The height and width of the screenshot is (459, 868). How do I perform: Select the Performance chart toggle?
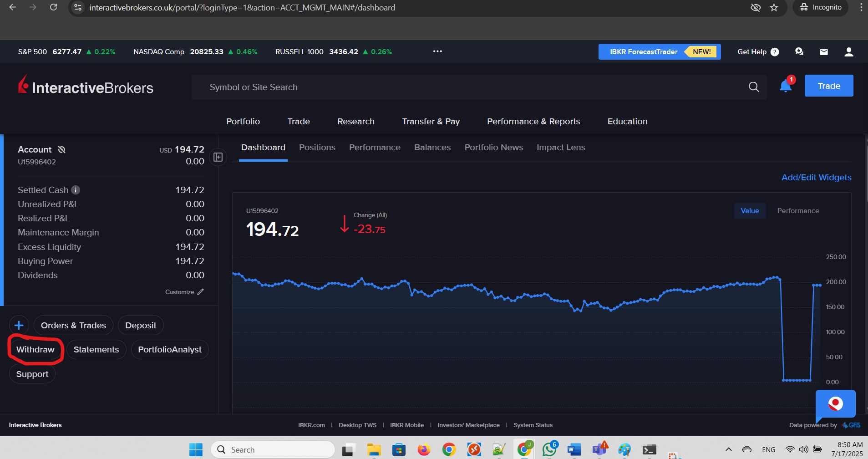coord(798,211)
